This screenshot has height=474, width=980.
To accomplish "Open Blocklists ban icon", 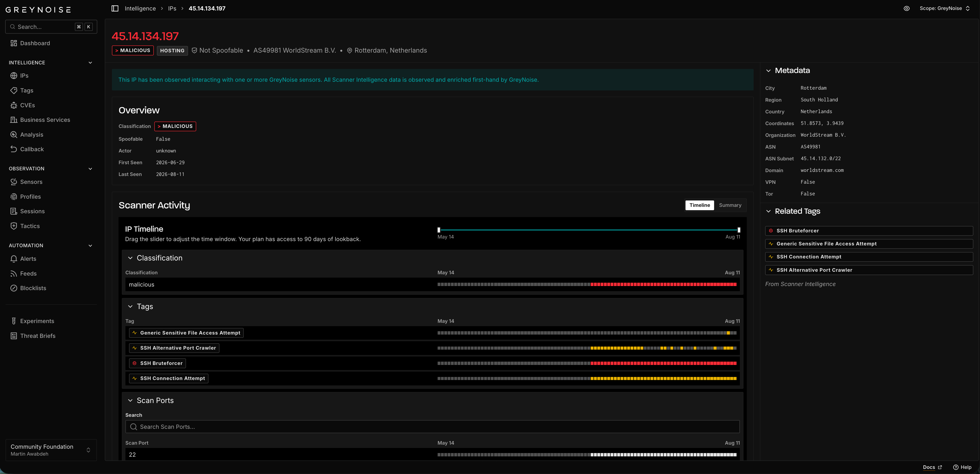I will point(14,288).
